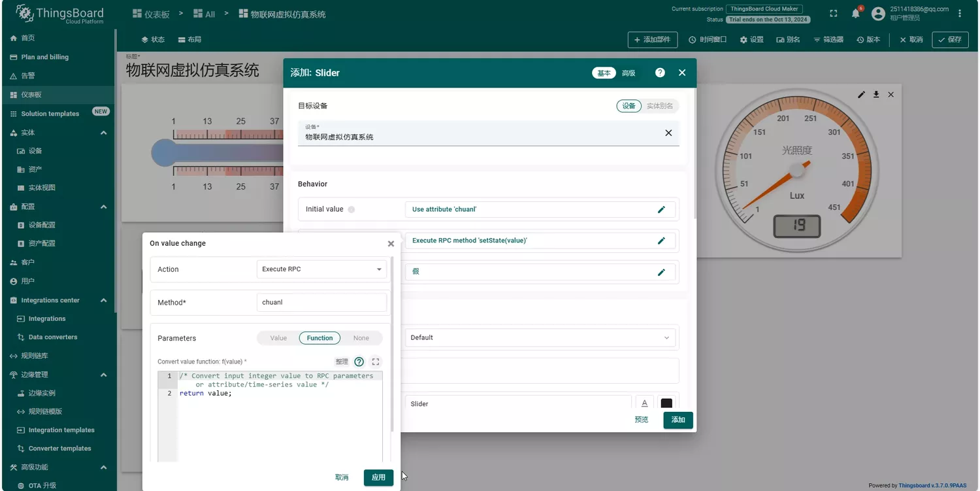Download the light gauge widget icon
Screen dimensions: 980x491
876,95
